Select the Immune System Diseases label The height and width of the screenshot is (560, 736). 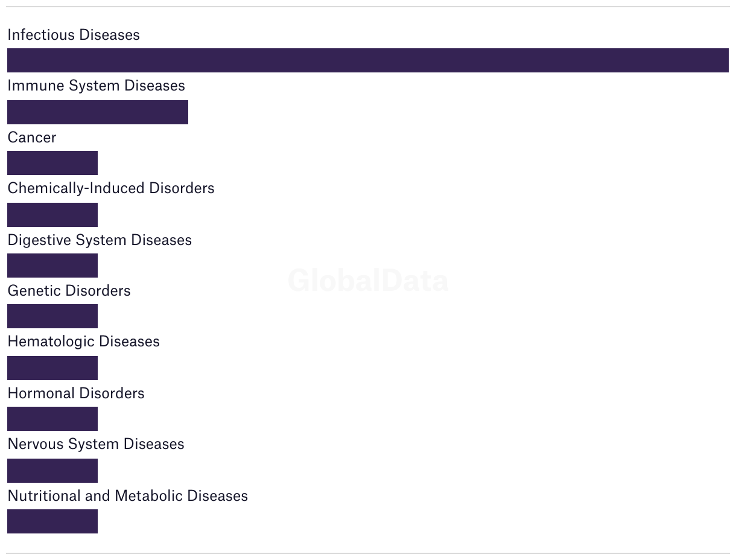tap(96, 86)
